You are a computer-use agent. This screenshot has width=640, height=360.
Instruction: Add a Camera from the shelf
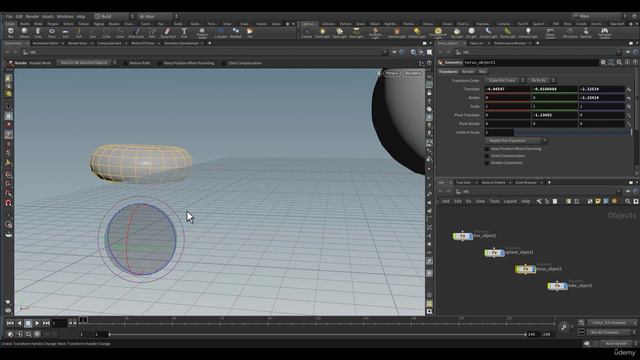coord(307,33)
